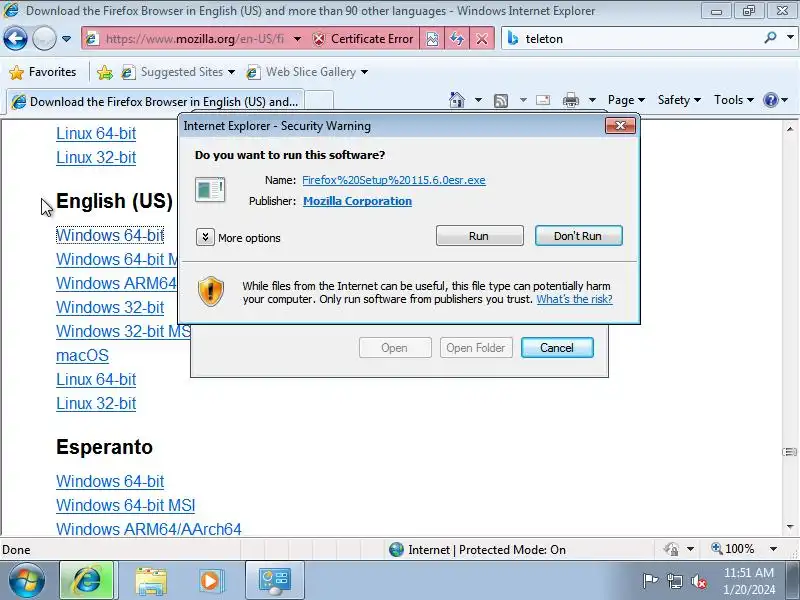Stop loading with the red X icon

(x=481, y=39)
